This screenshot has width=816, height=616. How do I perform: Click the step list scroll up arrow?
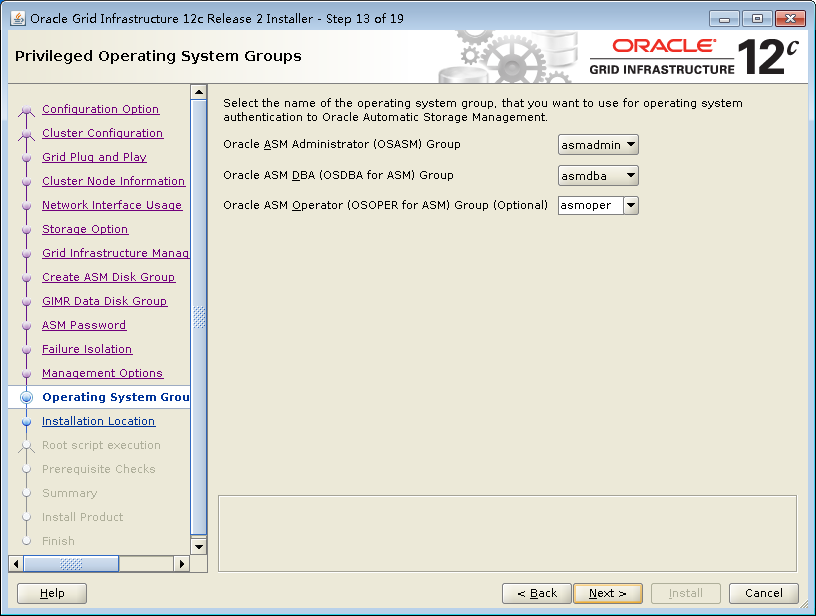(x=199, y=92)
